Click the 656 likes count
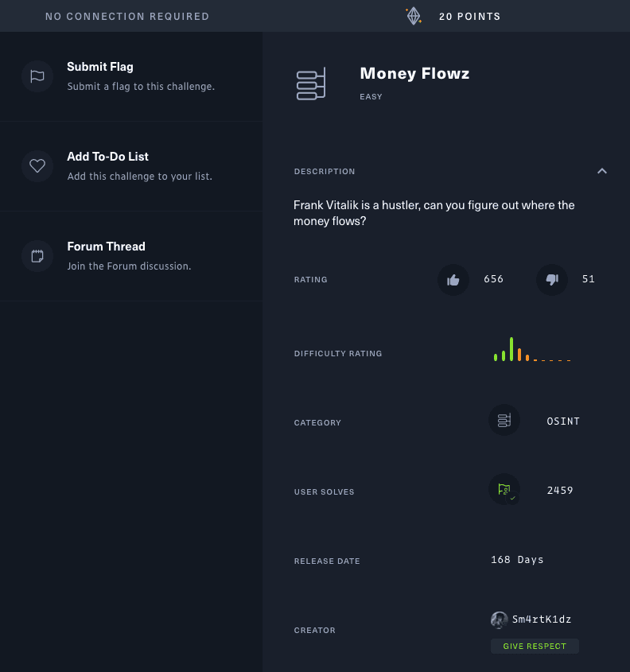This screenshot has height=672, width=630. (x=493, y=279)
